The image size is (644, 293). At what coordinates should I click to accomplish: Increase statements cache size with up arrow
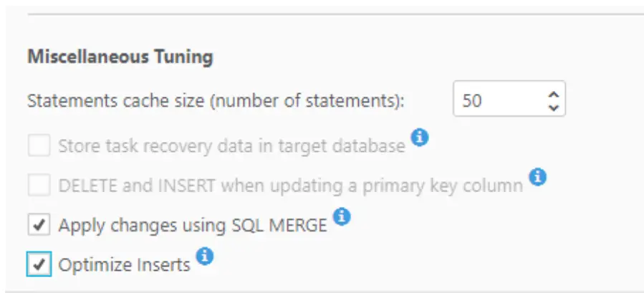552,94
